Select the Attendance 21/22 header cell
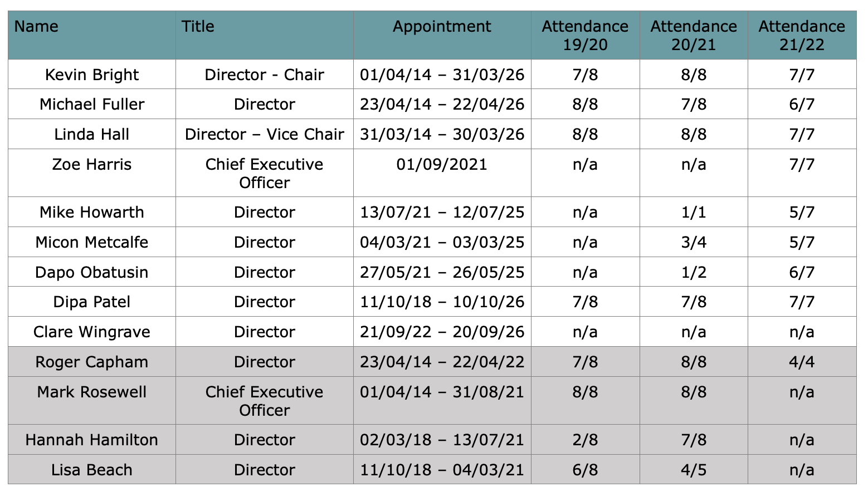The image size is (868, 492). tap(802, 35)
